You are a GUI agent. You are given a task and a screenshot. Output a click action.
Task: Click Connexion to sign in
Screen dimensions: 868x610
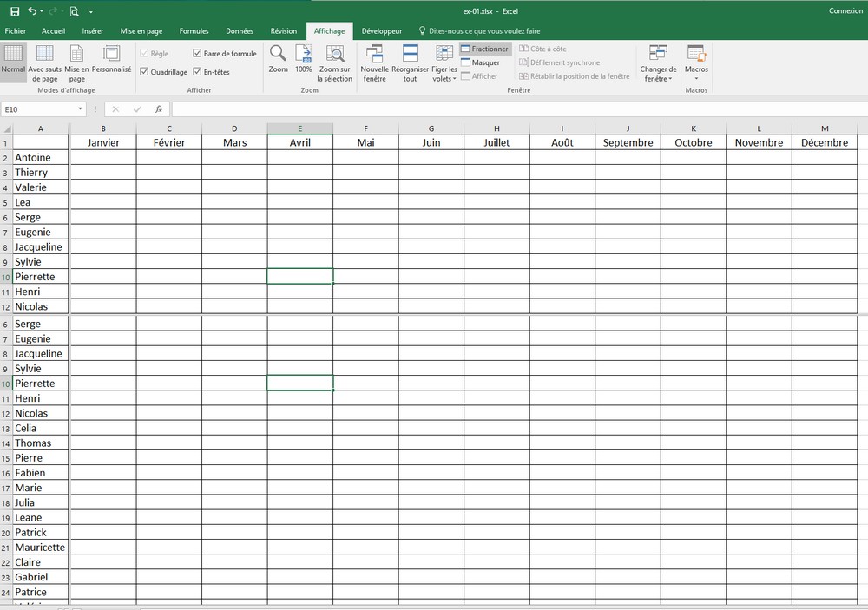tap(845, 11)
